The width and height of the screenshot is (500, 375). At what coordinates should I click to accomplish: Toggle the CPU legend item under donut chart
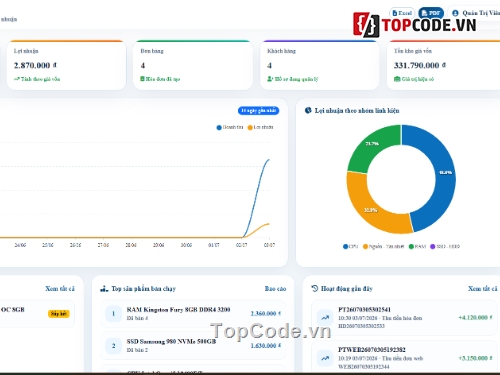tap(350, 246)
